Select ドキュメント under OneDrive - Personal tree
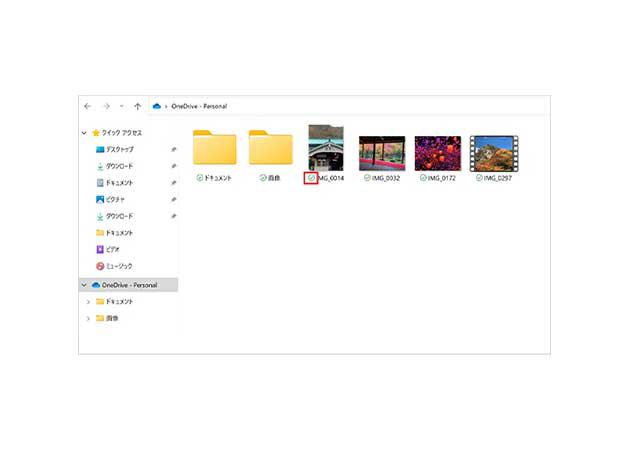Screen dimensions: 630x450 119,302
